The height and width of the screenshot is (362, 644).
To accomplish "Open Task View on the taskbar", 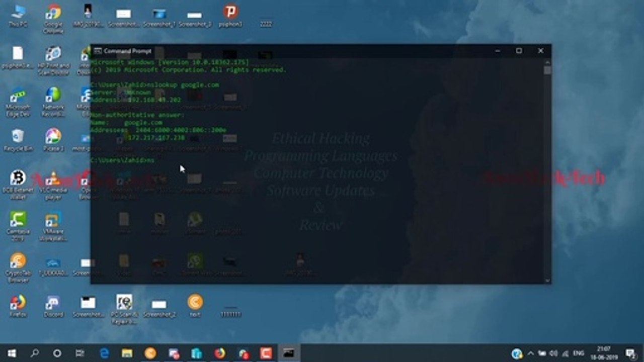I will pos(80,353).
